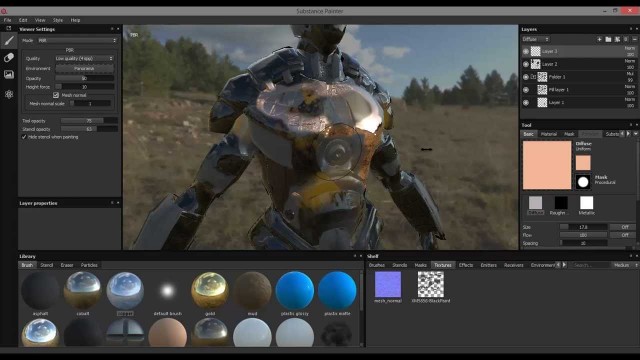Open the Tool tabs overflow dropdown arrow
The height and width of the screenshot is (360, 640).
(x=636, y=134)
